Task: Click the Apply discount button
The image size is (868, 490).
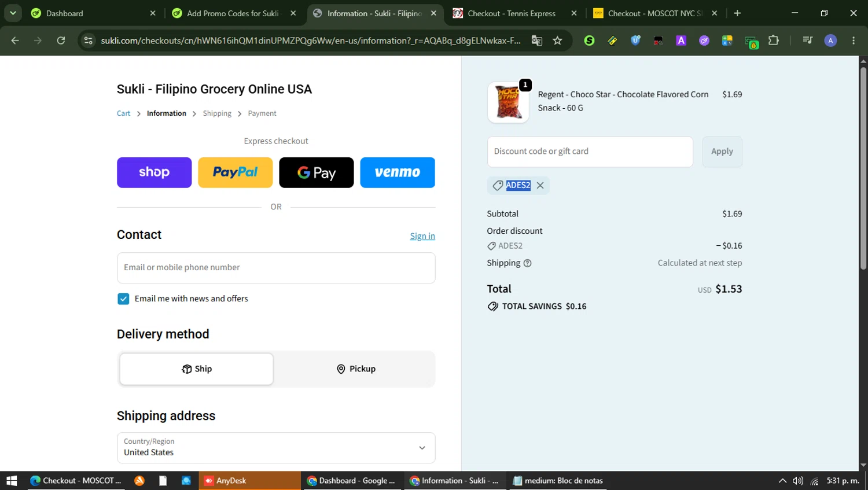Action: click(722, 152)
